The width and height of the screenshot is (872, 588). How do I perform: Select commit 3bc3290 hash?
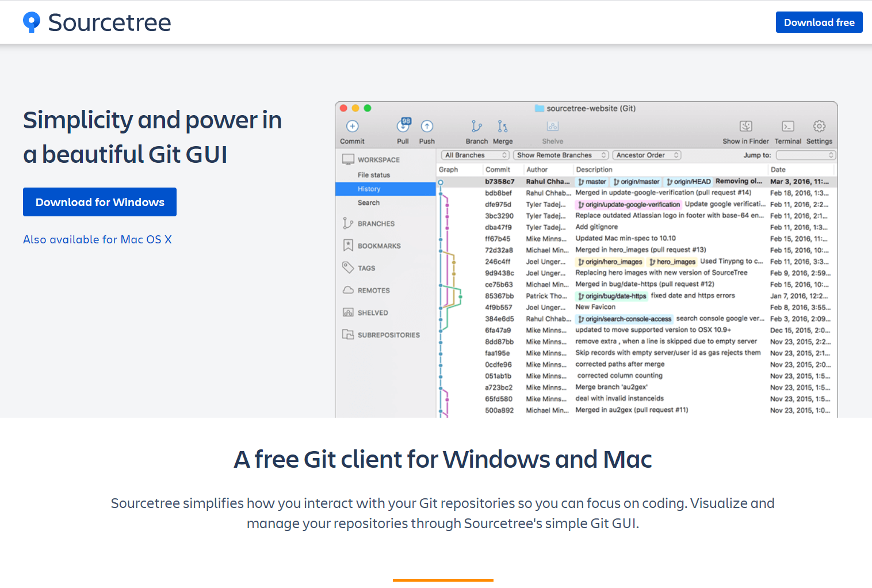click(x=499, y=216)
